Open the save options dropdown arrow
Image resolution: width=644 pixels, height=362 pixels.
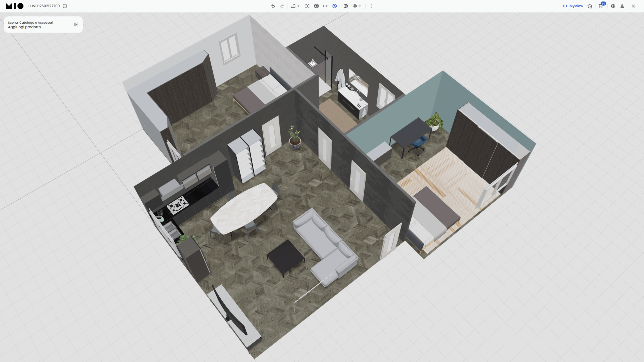298,6
